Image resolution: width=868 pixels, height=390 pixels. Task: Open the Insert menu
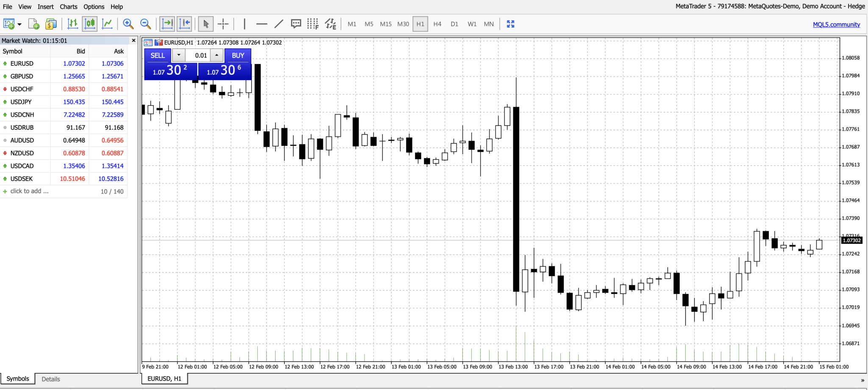tap(45, 7)
